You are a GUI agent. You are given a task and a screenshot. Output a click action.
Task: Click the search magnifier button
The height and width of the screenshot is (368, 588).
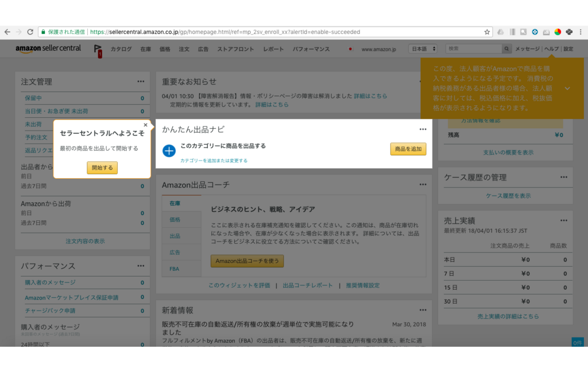pyautogui.click(x=506, y=49)
